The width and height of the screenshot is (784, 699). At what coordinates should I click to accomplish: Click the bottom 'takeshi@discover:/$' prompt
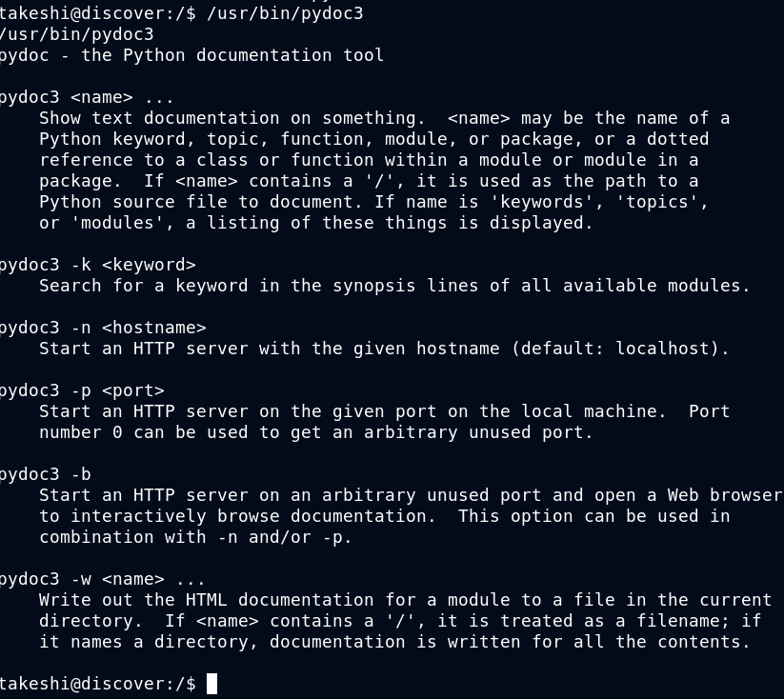click(98, 684)
